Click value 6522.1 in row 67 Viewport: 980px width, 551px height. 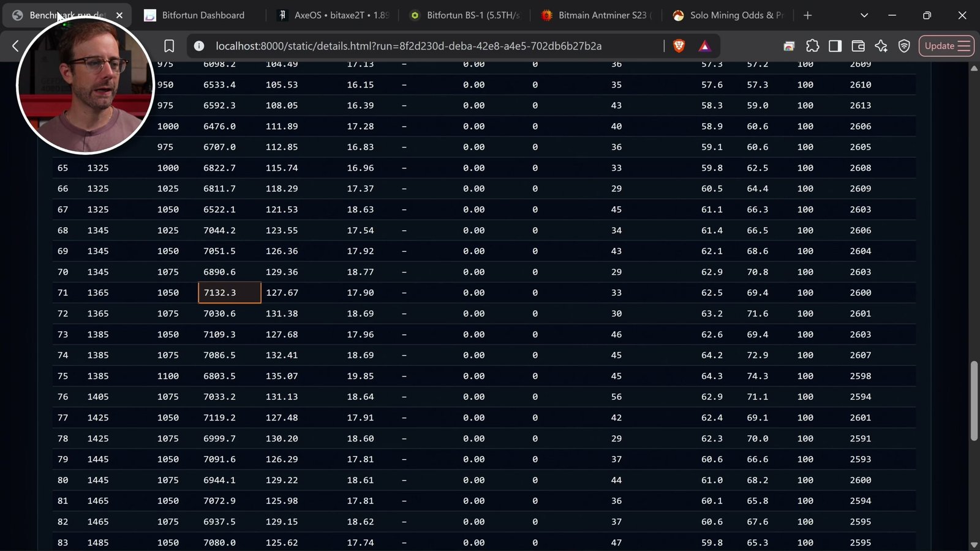pos(219,209)
